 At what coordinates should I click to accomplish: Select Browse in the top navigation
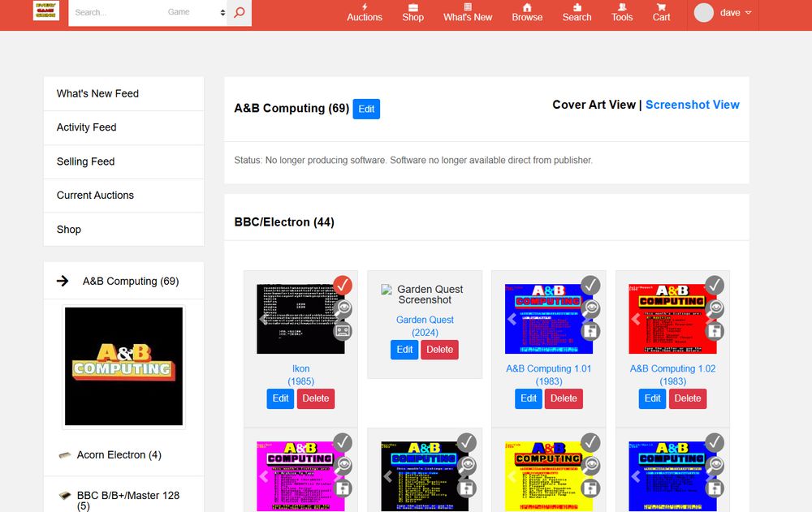(527, 12)
